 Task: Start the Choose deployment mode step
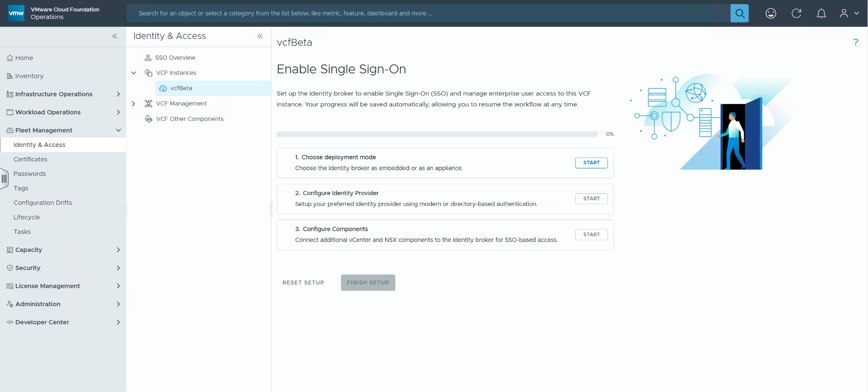[x=591, y=163]
